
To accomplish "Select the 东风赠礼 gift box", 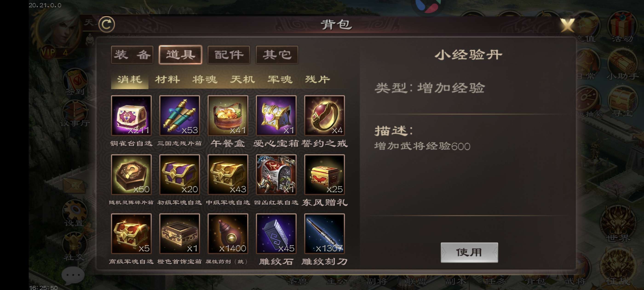I will tap(324, 174).
